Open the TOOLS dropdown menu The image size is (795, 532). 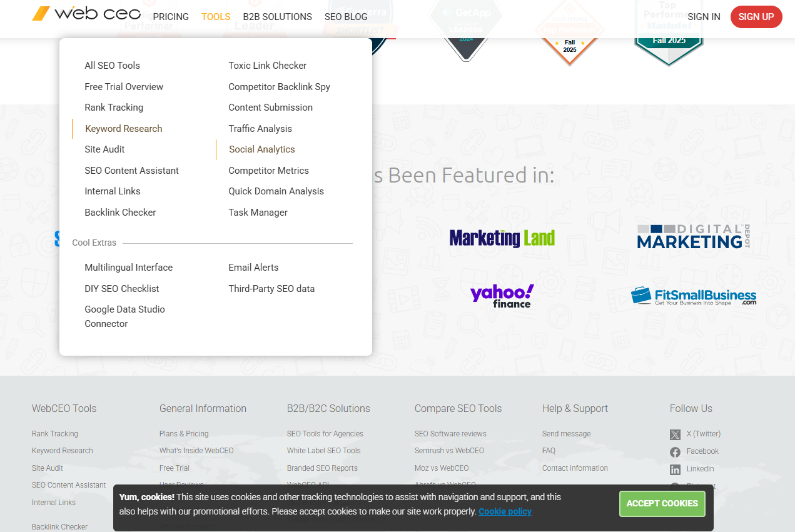[216, 17]
